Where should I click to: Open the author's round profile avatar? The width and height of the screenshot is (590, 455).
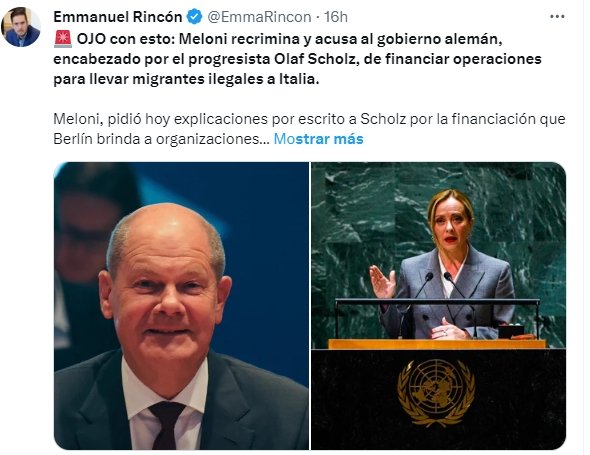pyautogui.click(x=21, y=27)
